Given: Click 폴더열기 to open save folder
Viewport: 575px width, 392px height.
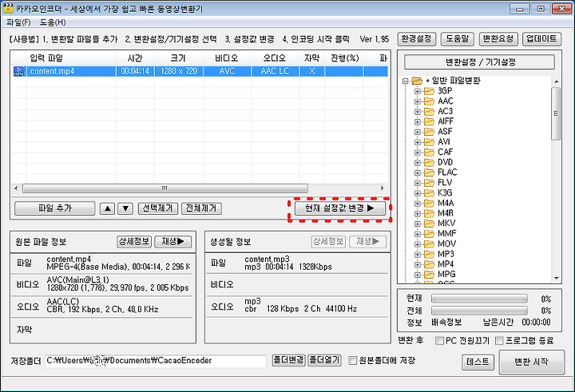Looking at the screenshot, I should 324,360.
